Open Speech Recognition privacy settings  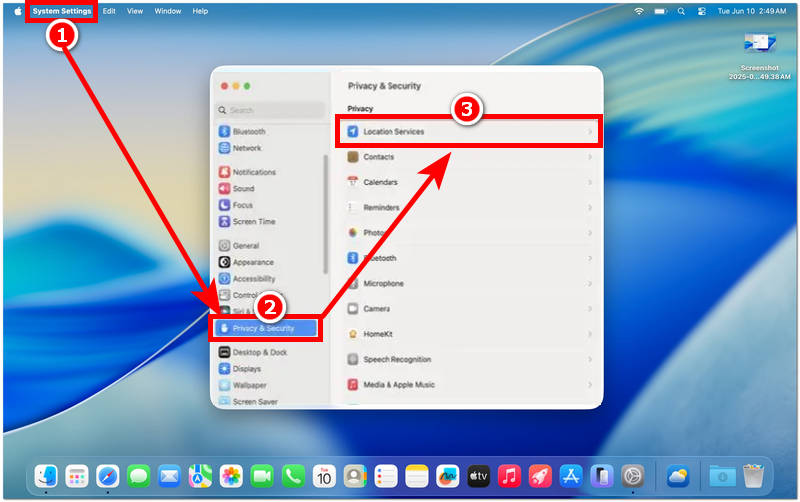pyautogui.click(x=469, y=359)
